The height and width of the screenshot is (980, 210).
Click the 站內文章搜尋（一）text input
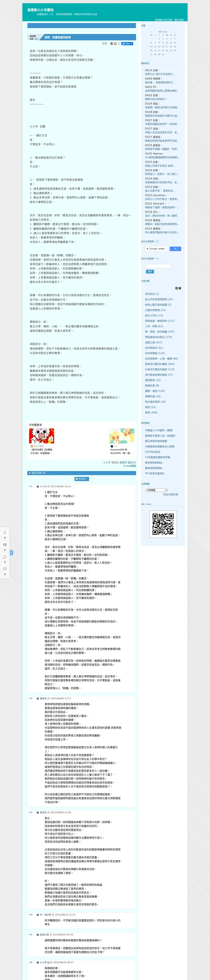point(158,266)
